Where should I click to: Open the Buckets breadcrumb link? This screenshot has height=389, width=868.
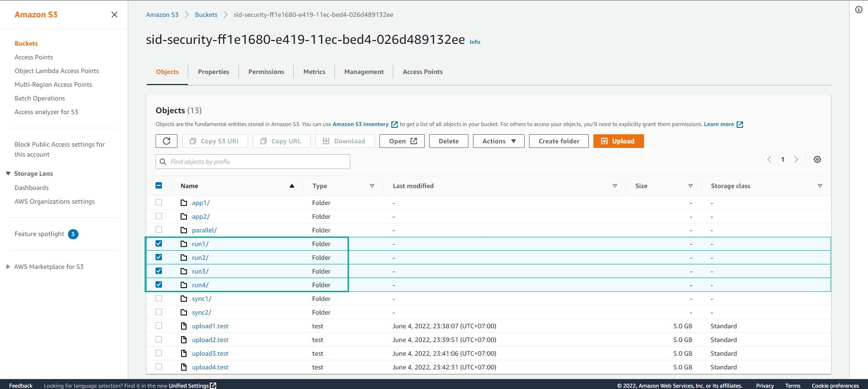(206, 15)
